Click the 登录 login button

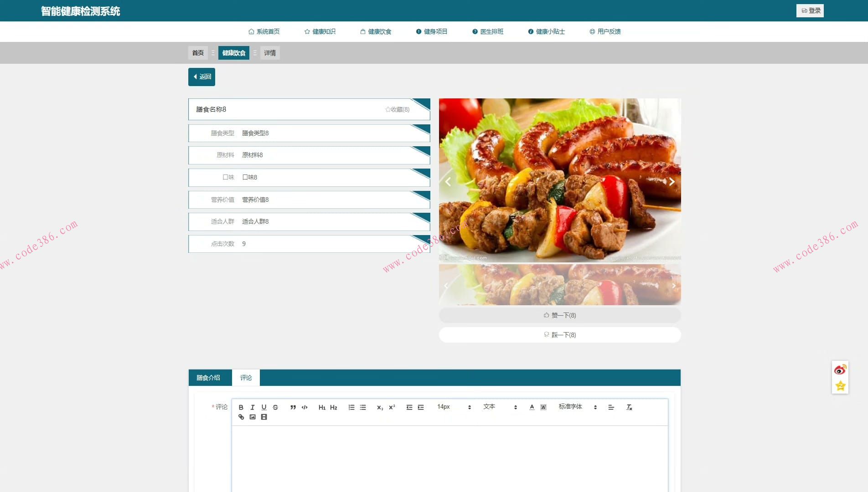[x=810, y=10]
